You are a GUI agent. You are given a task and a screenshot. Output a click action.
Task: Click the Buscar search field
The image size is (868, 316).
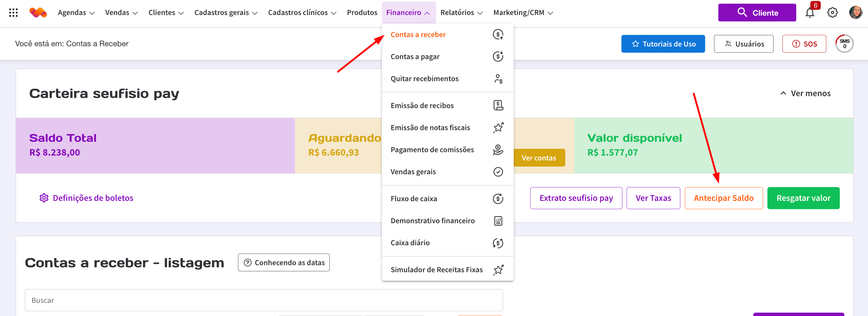(263, 300)
